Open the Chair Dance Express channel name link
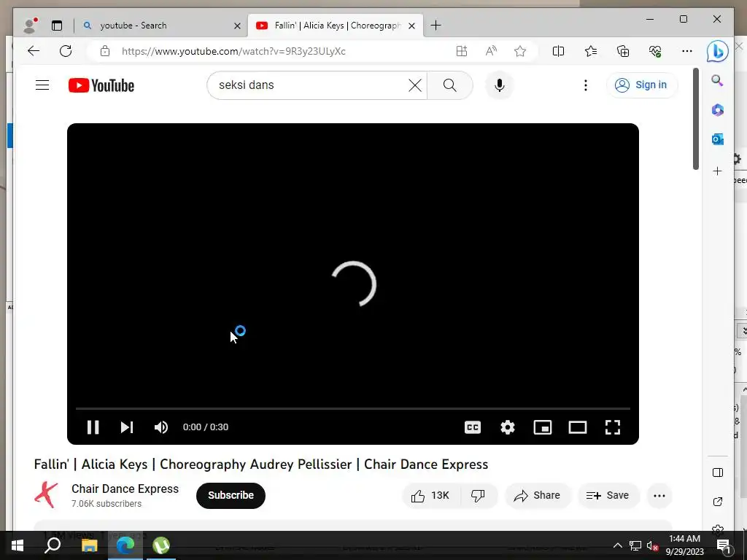Image resolution: width=747 pixels, height=560 pixels. coord(125,489)
